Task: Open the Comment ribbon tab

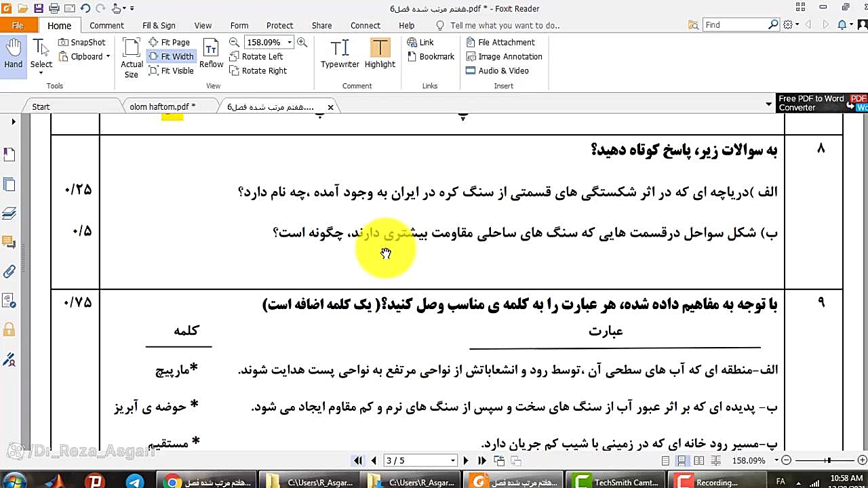Action: tap(106, 25)
